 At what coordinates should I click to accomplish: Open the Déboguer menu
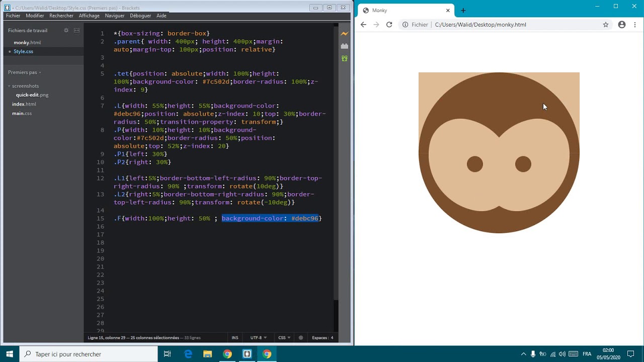tap(140, 16)
